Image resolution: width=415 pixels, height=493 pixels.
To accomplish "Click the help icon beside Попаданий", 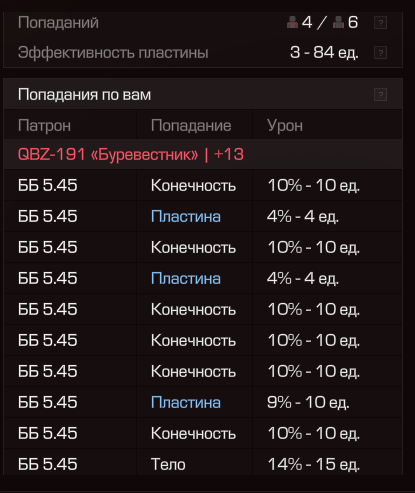I will [x=380, y=23].
